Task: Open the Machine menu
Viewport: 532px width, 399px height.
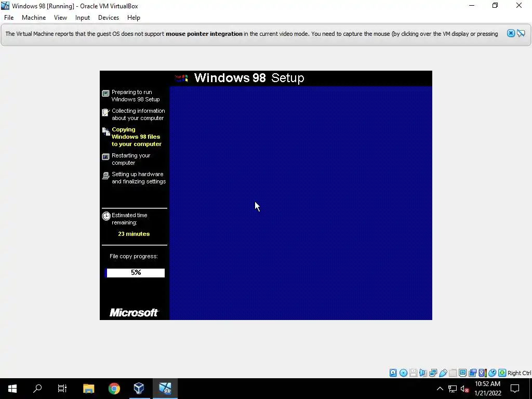Action: 34,18
